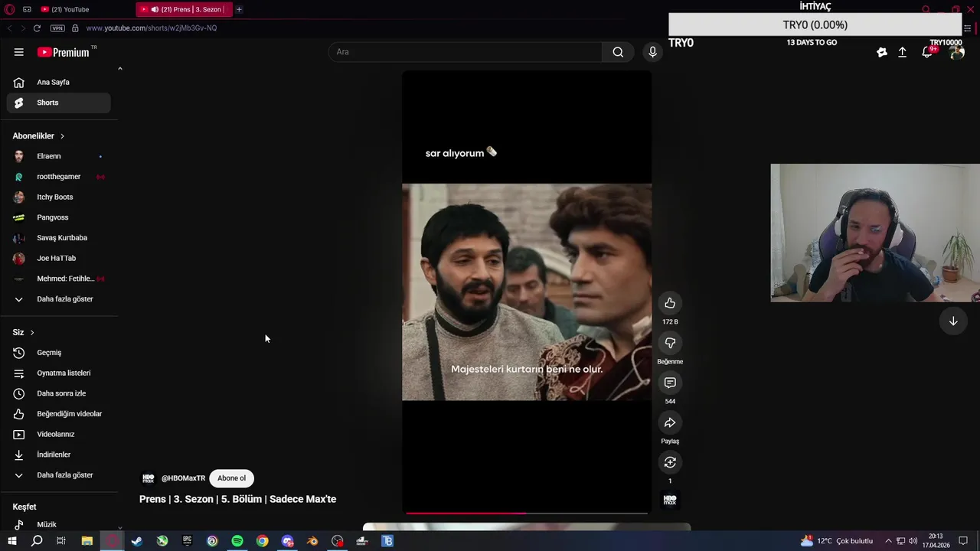The width and height of the screenshot is (980, 551).
Task: Select the Prens 3. Sezon tab
Action: click(184, 9)
